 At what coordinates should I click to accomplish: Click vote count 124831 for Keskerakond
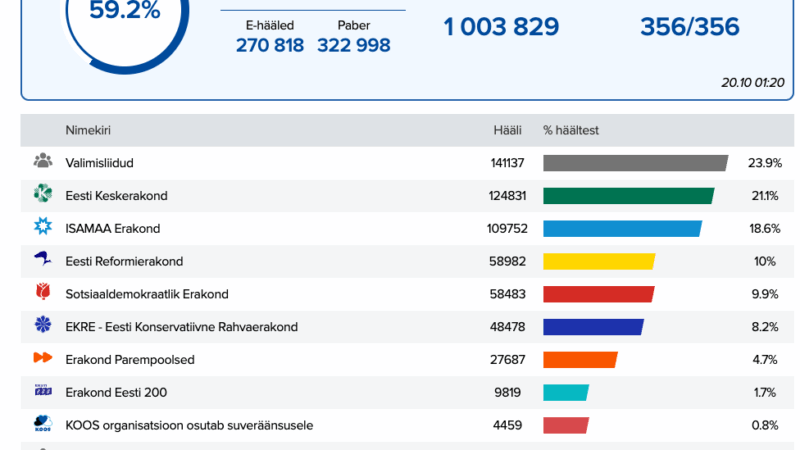pos(507,196)
